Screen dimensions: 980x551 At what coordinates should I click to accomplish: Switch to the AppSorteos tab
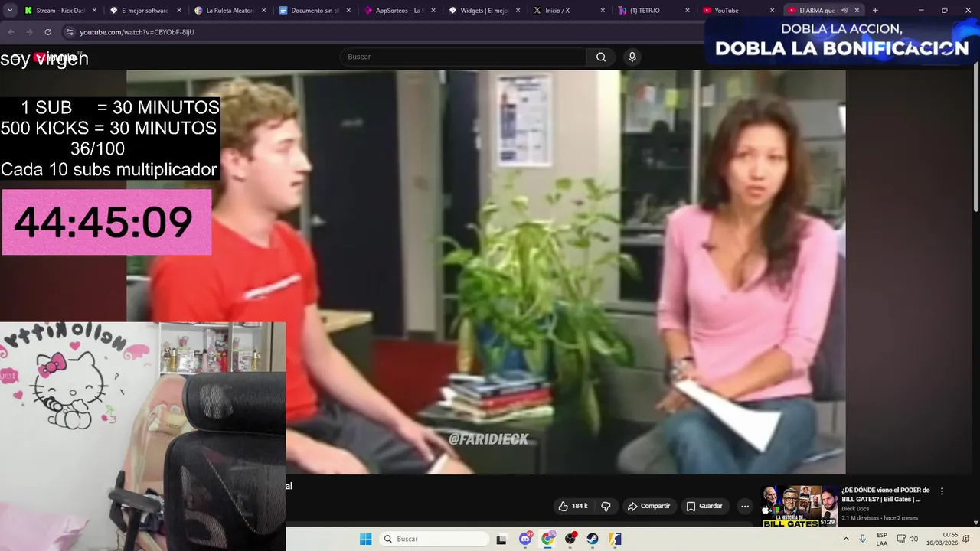399,11
